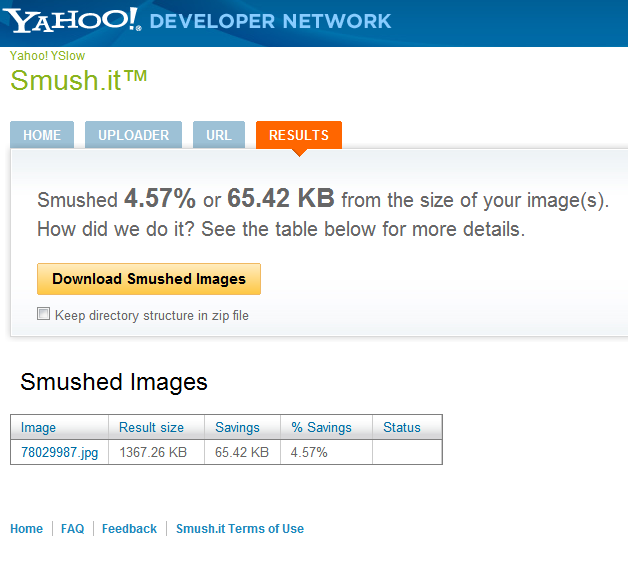Click the bold 4.57% summary text
The width and height of the screenshot is (628, 580).
tap(160, 198)
